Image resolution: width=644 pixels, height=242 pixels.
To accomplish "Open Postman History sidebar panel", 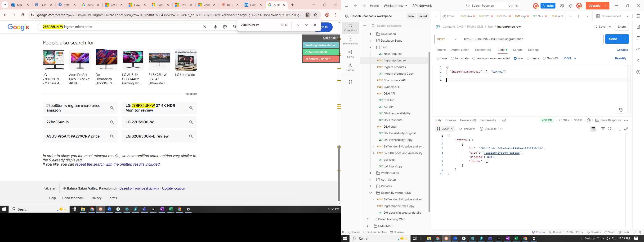I will [x=350, y=67].
